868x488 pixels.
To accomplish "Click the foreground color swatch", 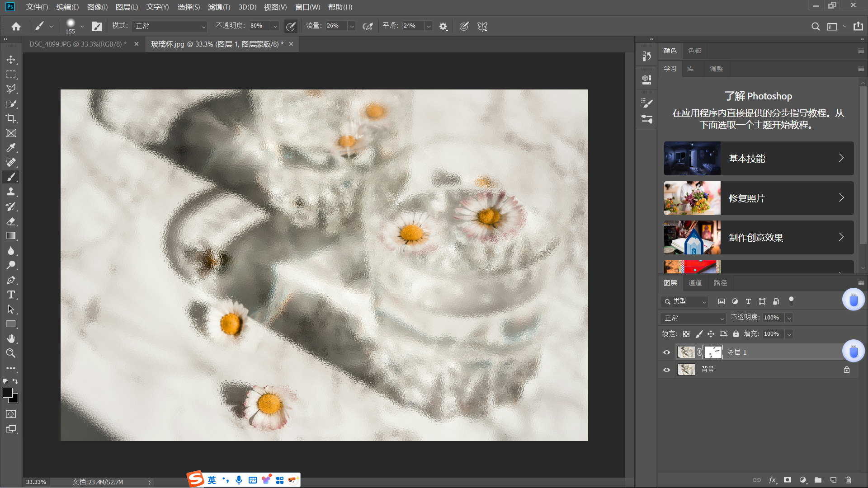I will click(x=7, y=393).
